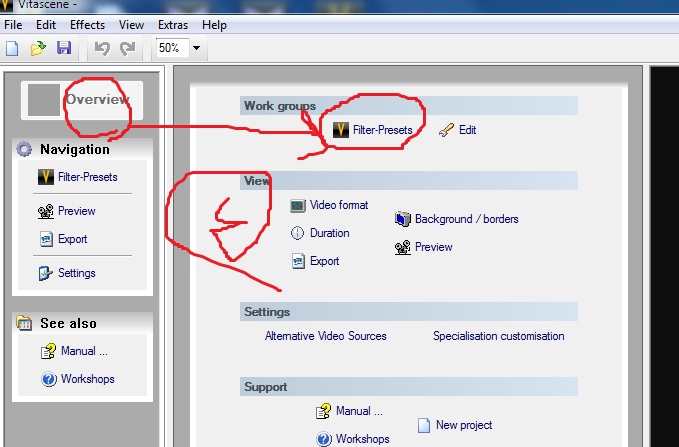679x447 pixels.
Task: Click the Navigation panel heading
Action: pyautogui.click(x=75, y=149)
